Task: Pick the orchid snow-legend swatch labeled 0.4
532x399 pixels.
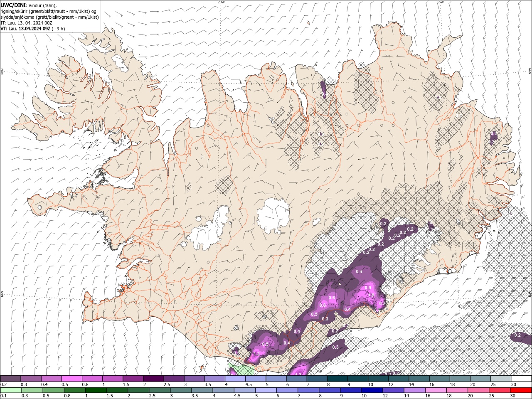Action: tap(52, 379)
